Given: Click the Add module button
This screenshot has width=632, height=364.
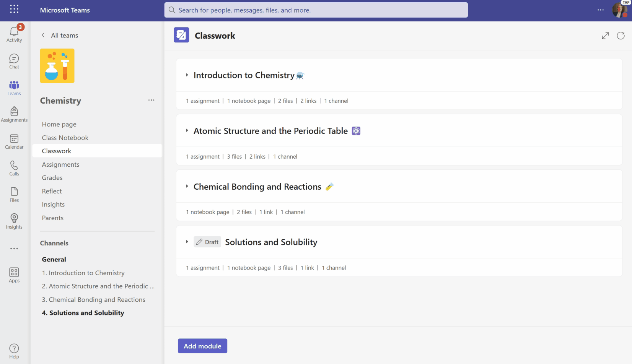Looking at the screenshot, I should coord(202,346).
